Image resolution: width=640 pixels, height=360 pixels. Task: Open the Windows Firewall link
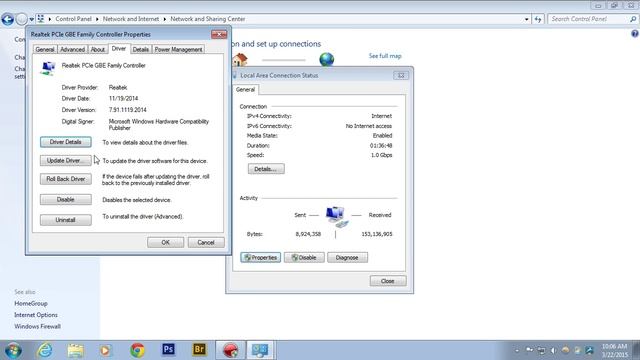pyautogui.click(x=38, y=326)
